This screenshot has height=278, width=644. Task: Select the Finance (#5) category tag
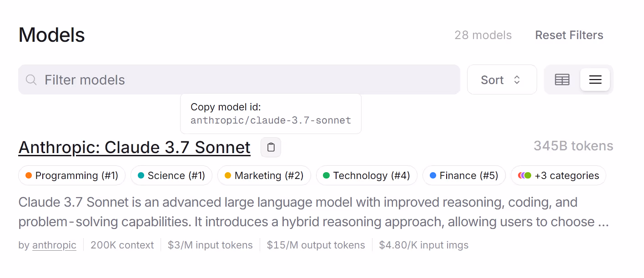click(x=464, y=175)
